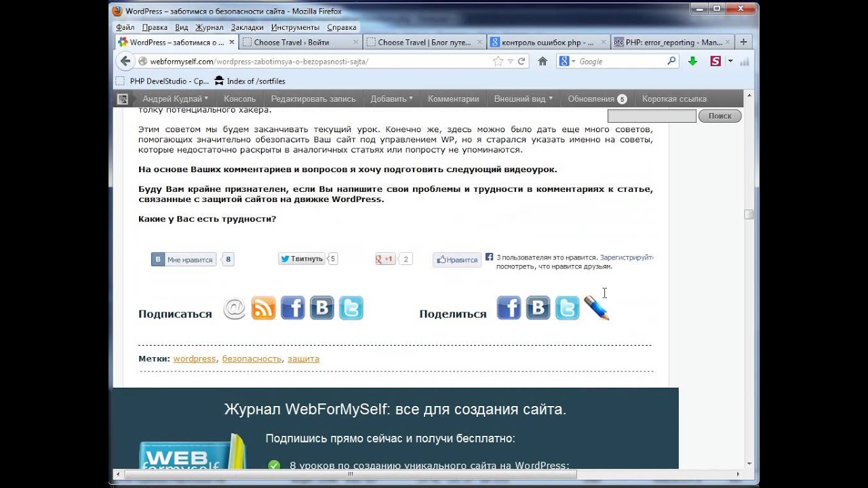Screen dimensions: 868x488
Task: Expand the Внешний вид dropdown
Action: point(523,99)
